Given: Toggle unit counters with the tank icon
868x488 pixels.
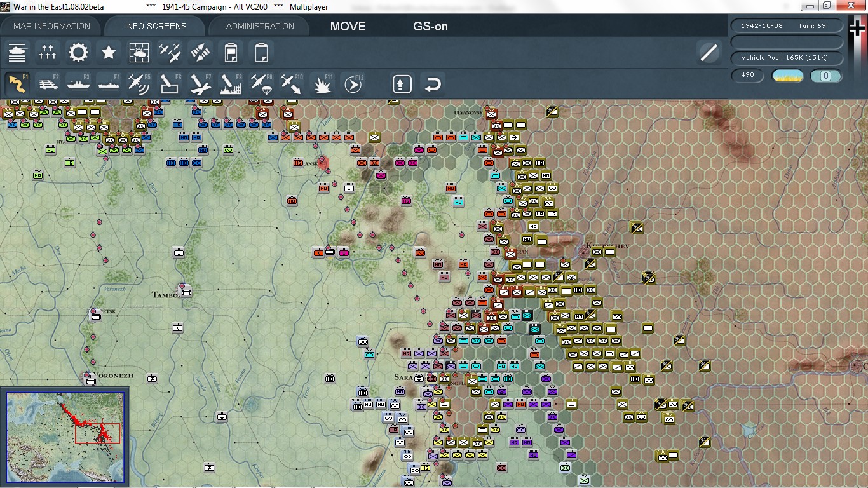Looking at the screenshot, I should (17, 52).
